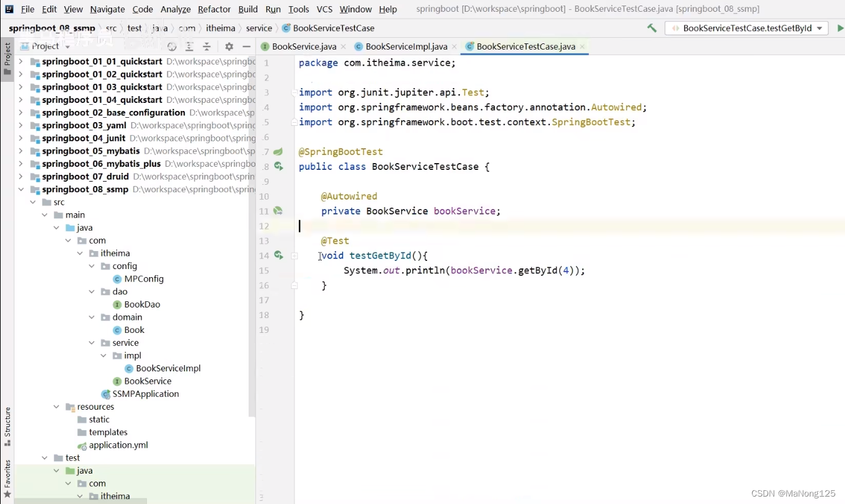Click the itheima breadcrumb in the navigation bar

[x=220, y=28]
